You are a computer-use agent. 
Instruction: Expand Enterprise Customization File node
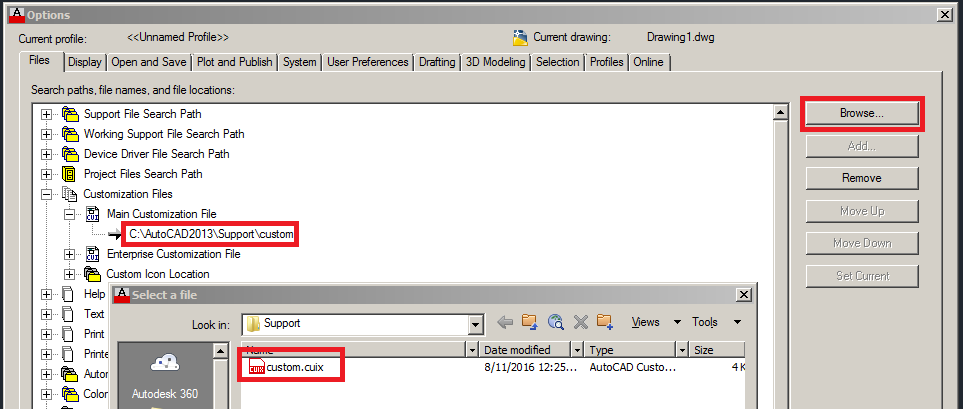[x=69, y=254]
